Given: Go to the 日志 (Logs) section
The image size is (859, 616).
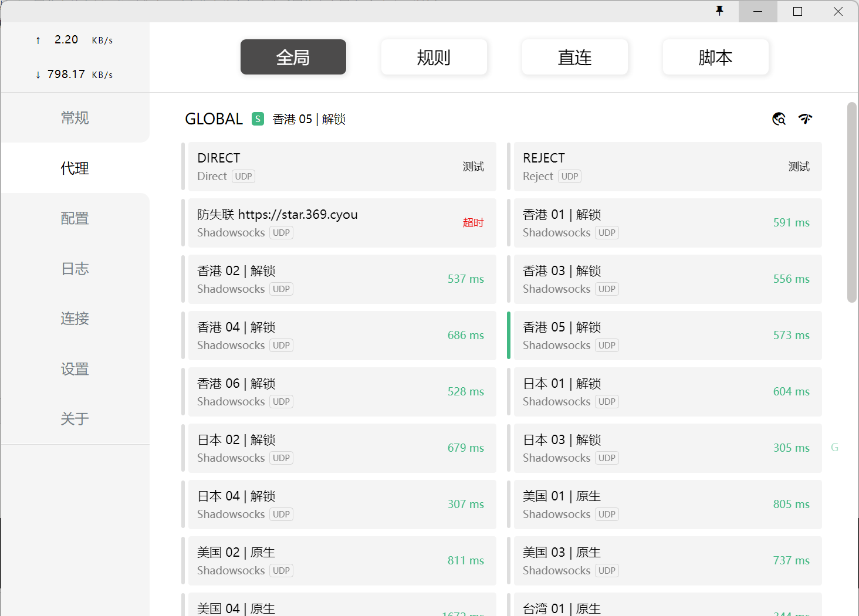Looking at the screenshot, I should [x=75, y=269].
